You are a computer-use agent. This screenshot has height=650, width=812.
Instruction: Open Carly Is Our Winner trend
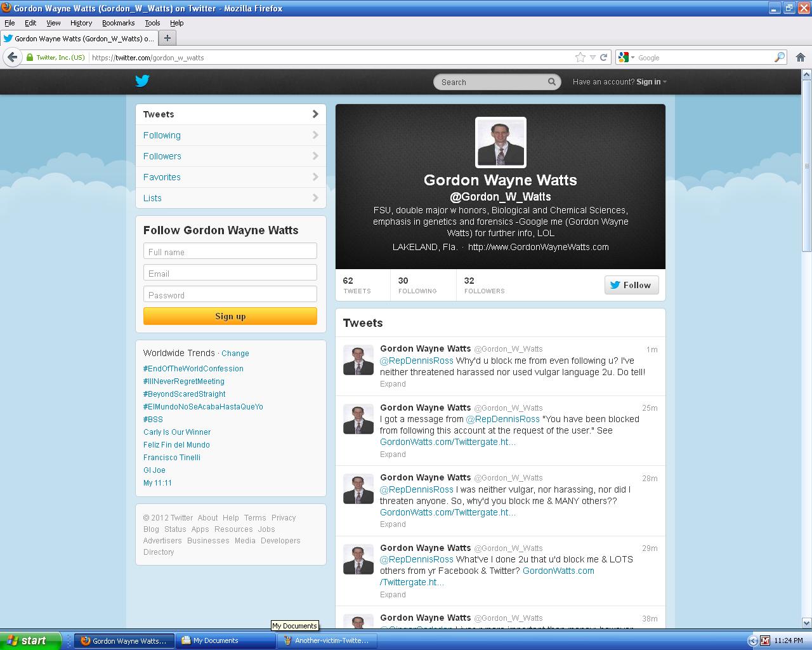[x=177, y=432]
